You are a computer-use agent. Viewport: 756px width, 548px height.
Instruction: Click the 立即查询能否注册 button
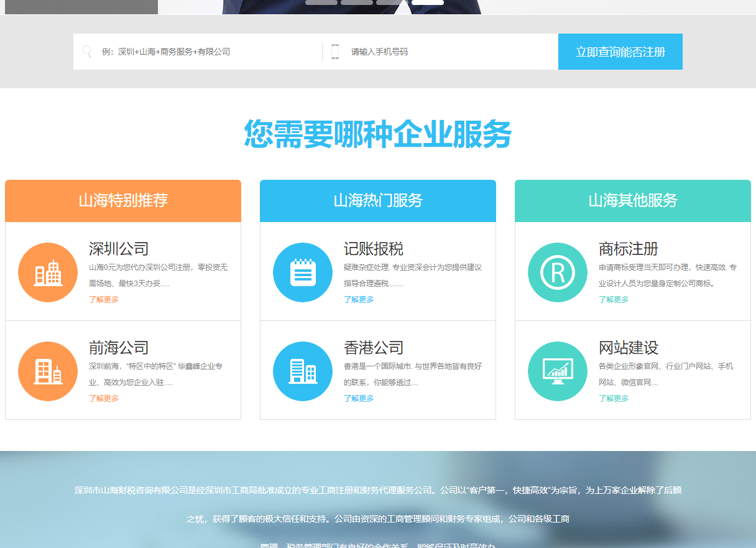coord(620,51)
